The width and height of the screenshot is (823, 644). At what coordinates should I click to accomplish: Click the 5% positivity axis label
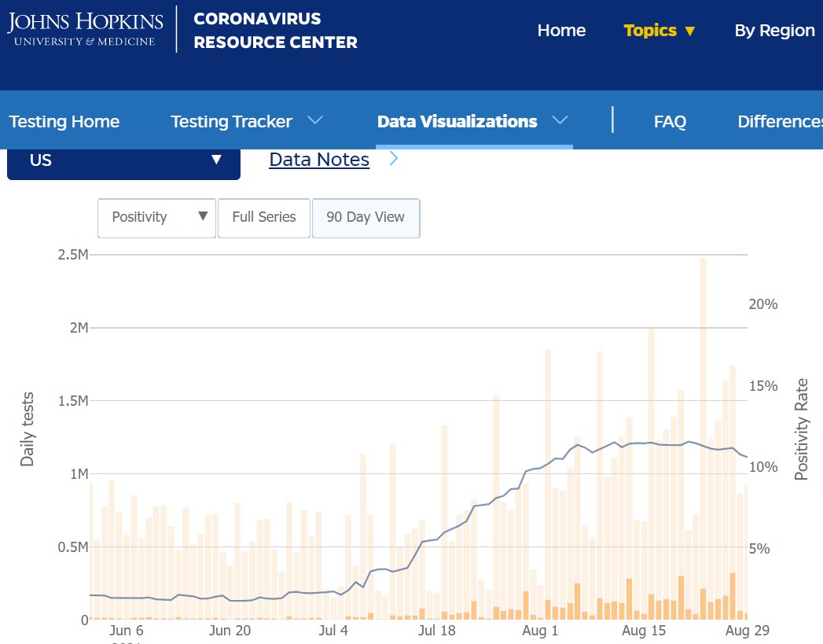[759, 549]
